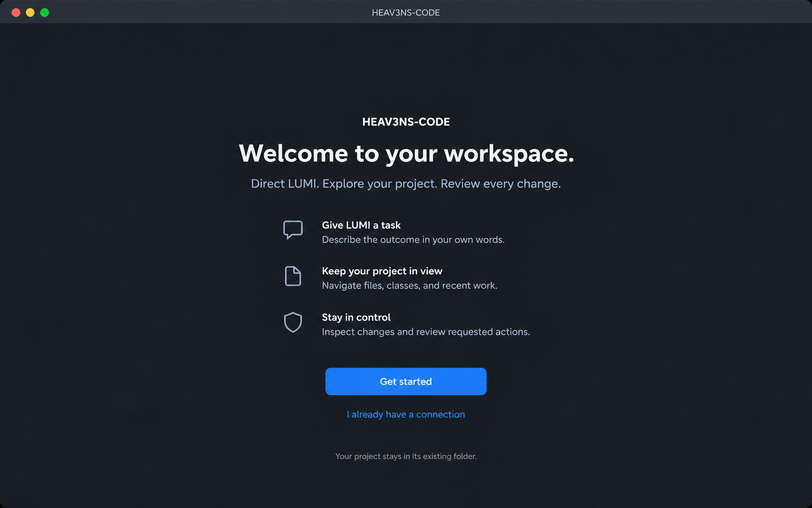Click the Direct LUMI phrase in the subtitle

click(x=285, y=183)
